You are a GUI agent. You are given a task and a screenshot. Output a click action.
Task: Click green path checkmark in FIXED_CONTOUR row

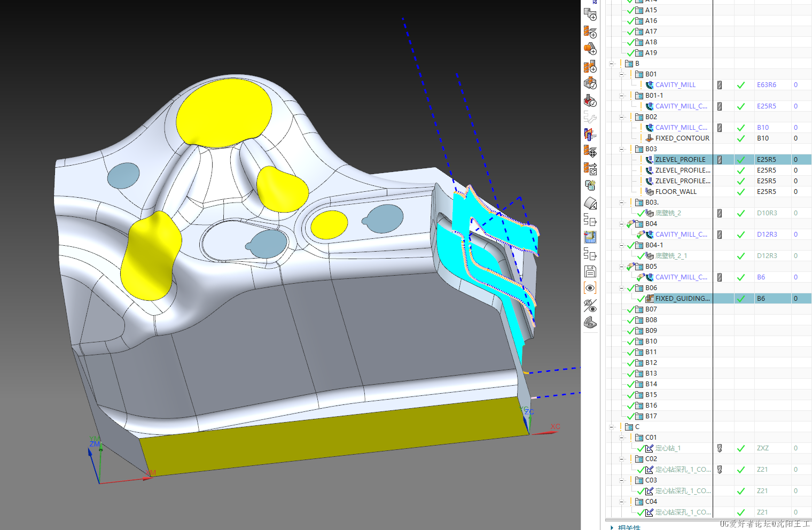741,138
